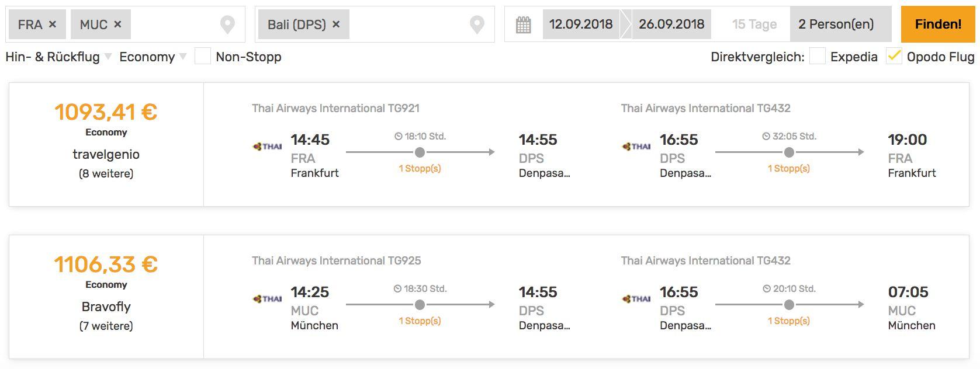Click the Thai logo beside the 14:25 departure
The height and width of the screenshot is (369, 980).
268,299
